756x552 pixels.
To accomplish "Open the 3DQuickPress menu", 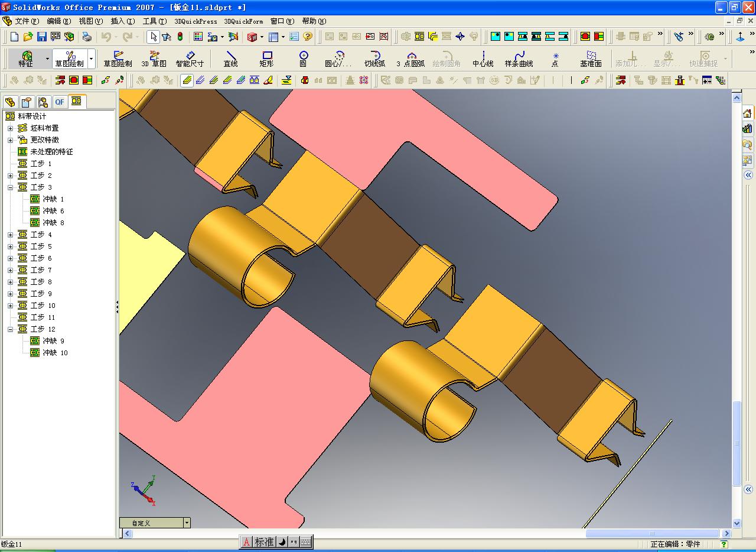I will point(195,21).
